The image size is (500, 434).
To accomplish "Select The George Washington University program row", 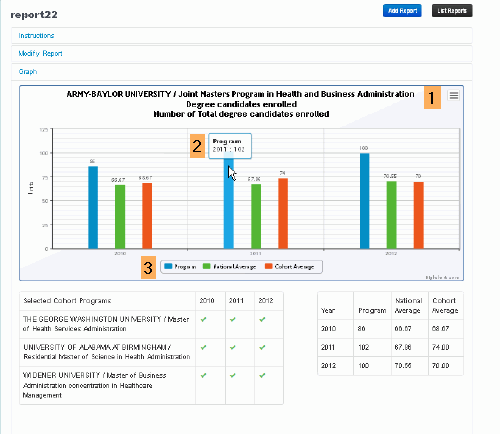I will [151, 324].
